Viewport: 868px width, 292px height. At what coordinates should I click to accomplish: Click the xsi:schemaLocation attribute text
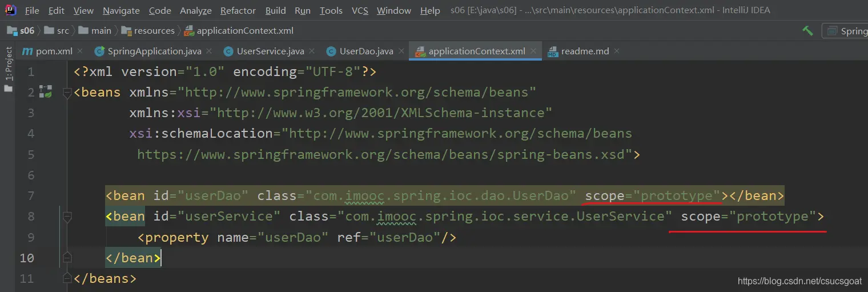[380, 134]
